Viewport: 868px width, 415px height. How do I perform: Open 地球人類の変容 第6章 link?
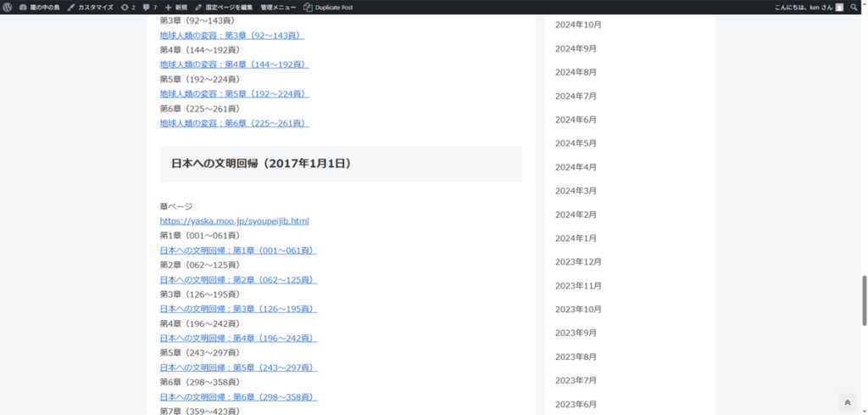point(234,123)
